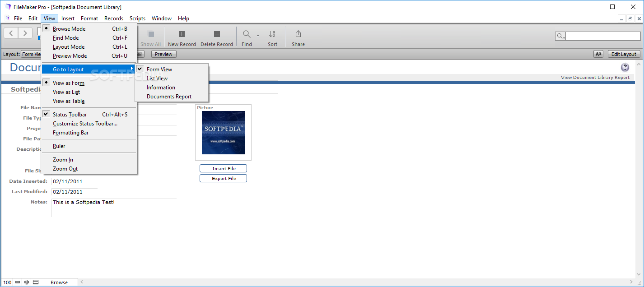Screen dimensions: 644x287
Task: Click the table view icon in layout bar
Action: (140, 54)
